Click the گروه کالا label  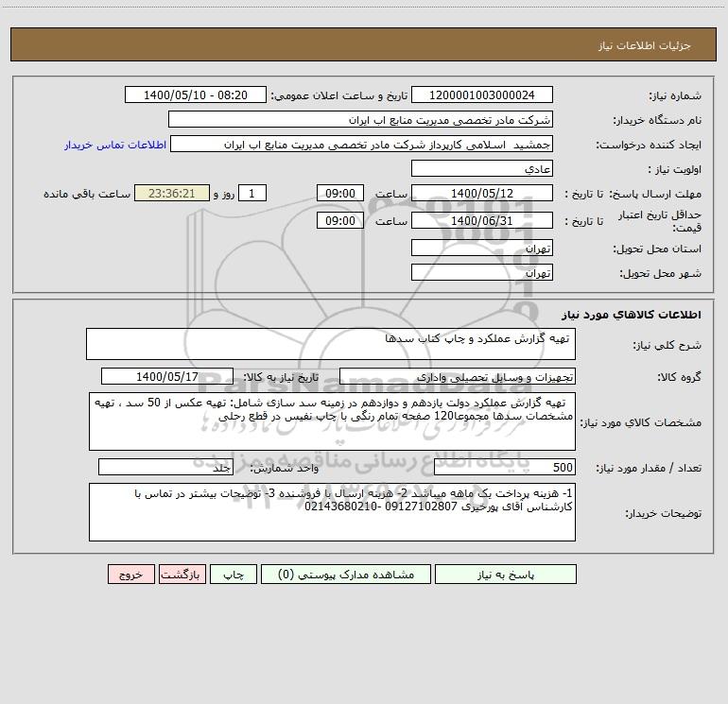[x=679, y=377]
